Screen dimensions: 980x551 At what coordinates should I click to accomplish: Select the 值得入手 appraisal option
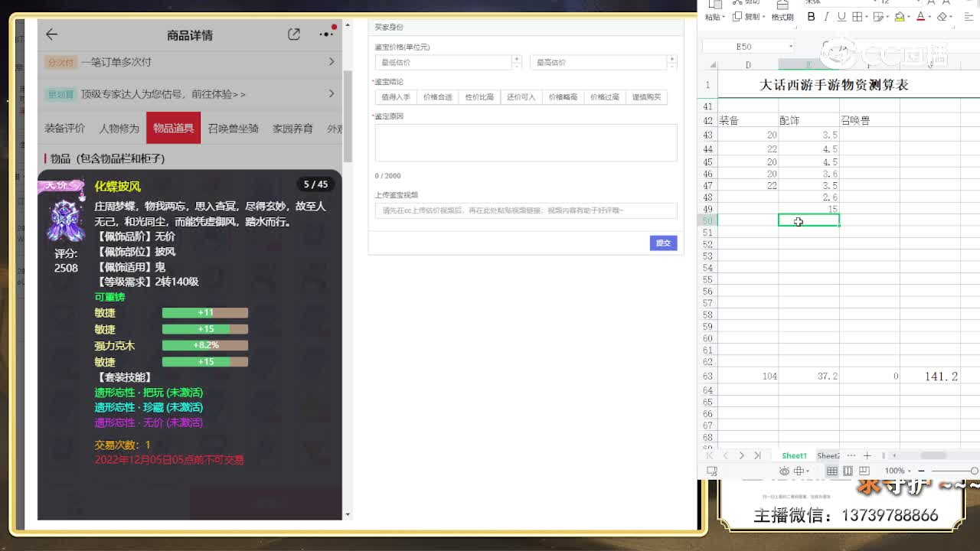coord(396,97)
